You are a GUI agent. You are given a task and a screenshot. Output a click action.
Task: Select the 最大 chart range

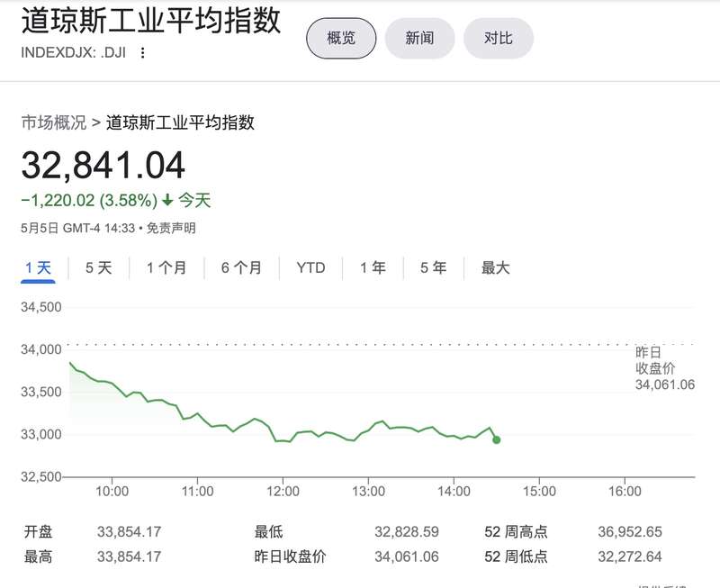[x=496, y=267]
